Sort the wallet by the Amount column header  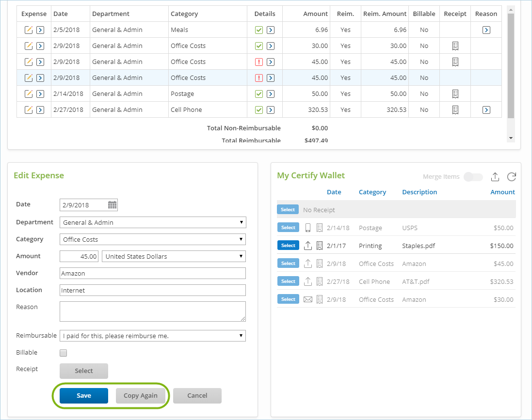pos(502,192)
